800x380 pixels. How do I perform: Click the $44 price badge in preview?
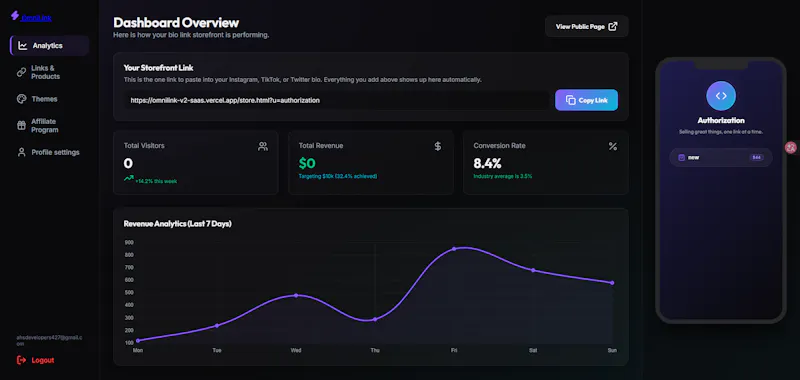coord(756,158)
